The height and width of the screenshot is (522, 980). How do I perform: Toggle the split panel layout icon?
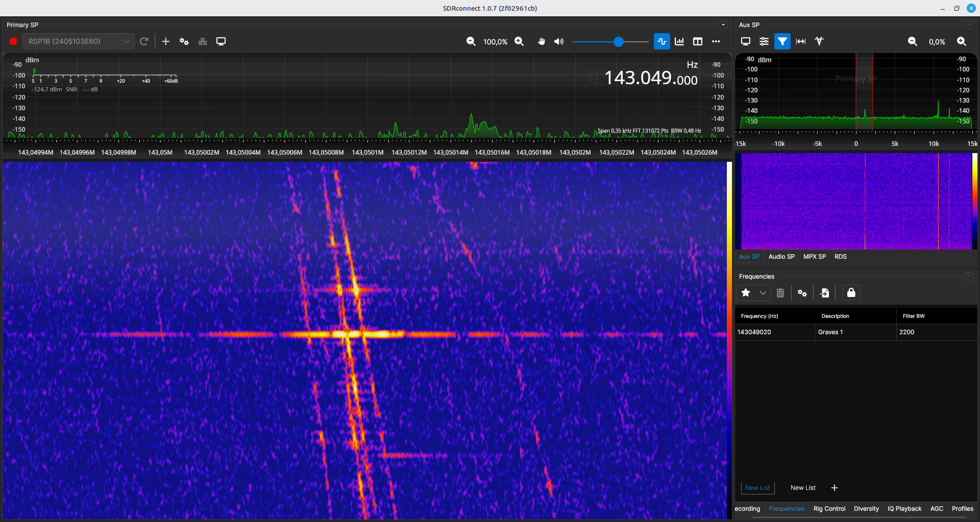698,41
